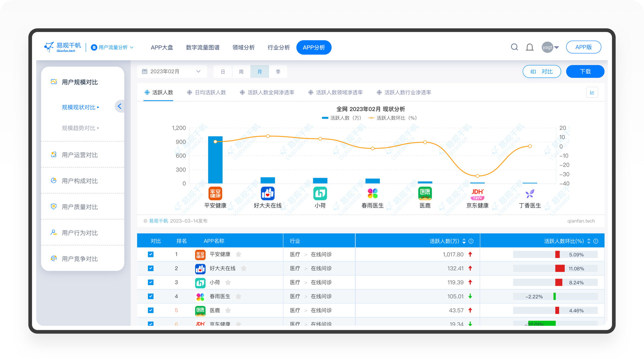
Task: Sort by 活跃人数环比(%) sort arrows
Action: pyautogui.click(x=589, y=241)
